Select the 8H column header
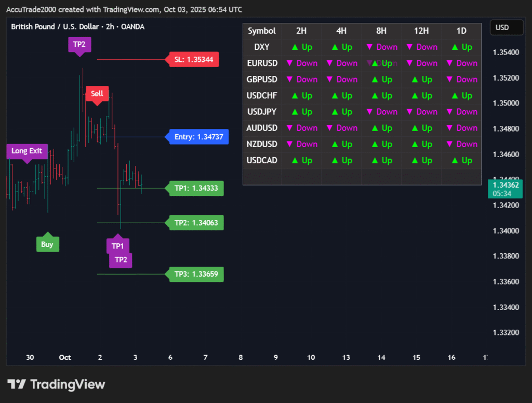 (381, 31)
